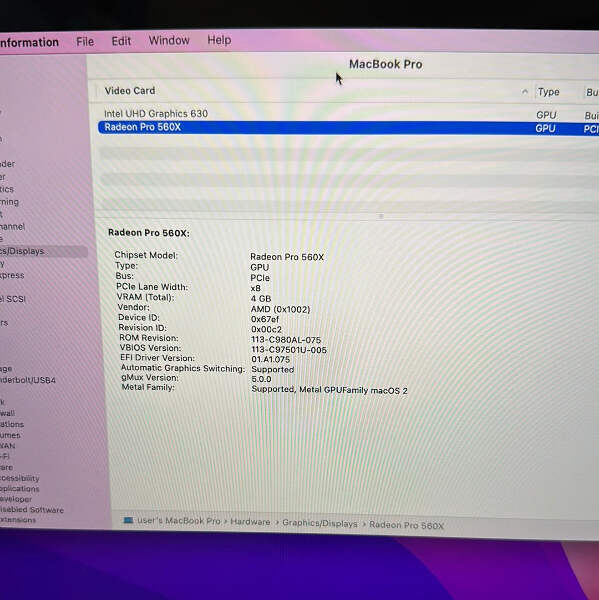The height and width of the screenshot is (600, 599).
Task: Open the Window menu
Action: (169, 40)
